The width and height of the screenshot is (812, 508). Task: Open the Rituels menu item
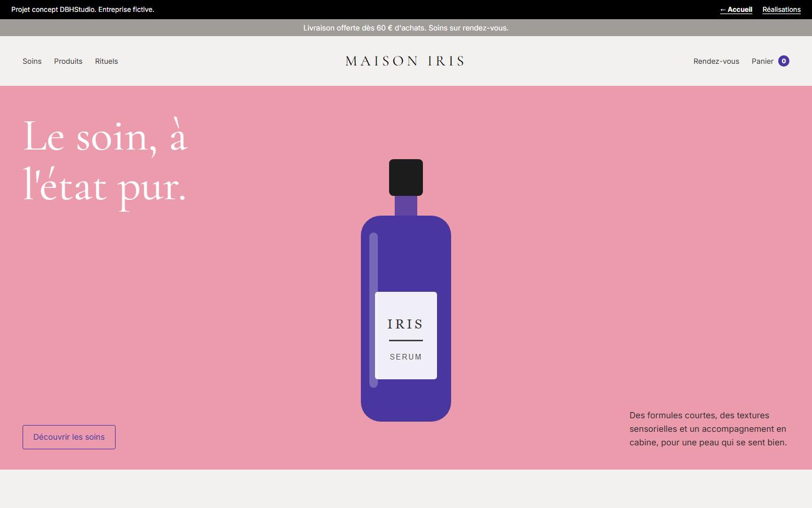[107, 61]
